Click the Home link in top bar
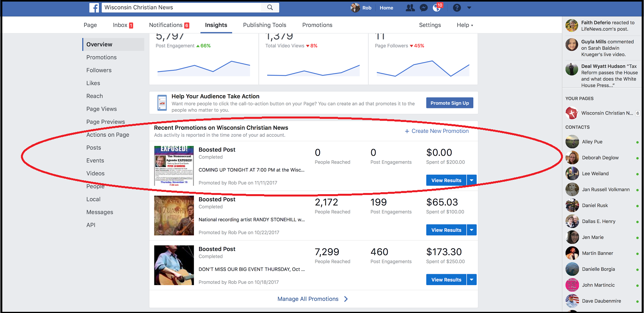 click(x=386, y=8)
